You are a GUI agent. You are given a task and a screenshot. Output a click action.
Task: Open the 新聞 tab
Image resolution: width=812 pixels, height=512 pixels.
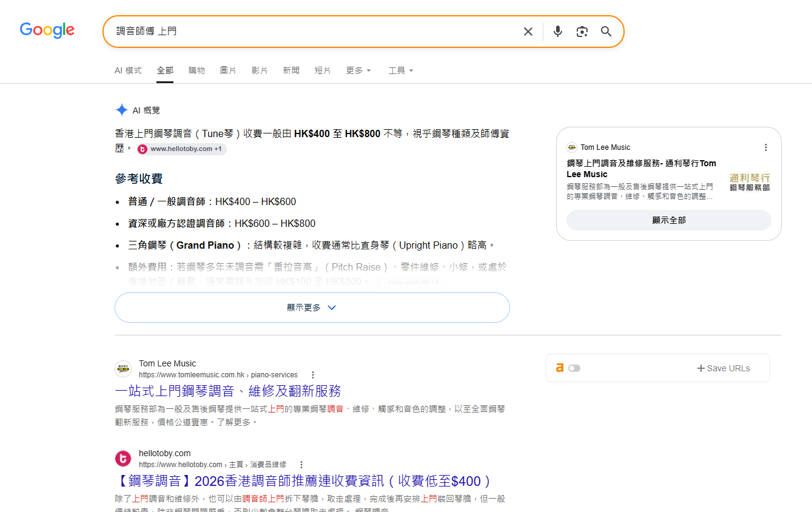(x=291, y=70)
